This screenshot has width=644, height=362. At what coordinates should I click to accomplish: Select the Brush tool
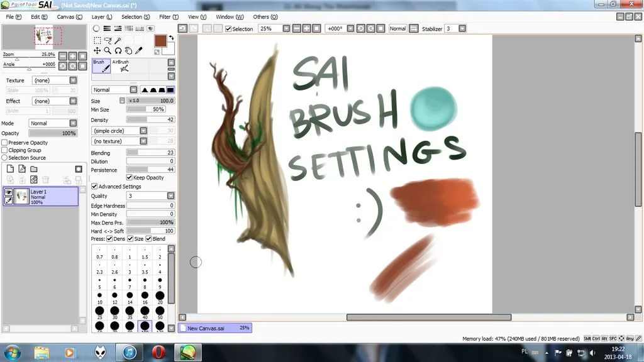tap(101, 63)
